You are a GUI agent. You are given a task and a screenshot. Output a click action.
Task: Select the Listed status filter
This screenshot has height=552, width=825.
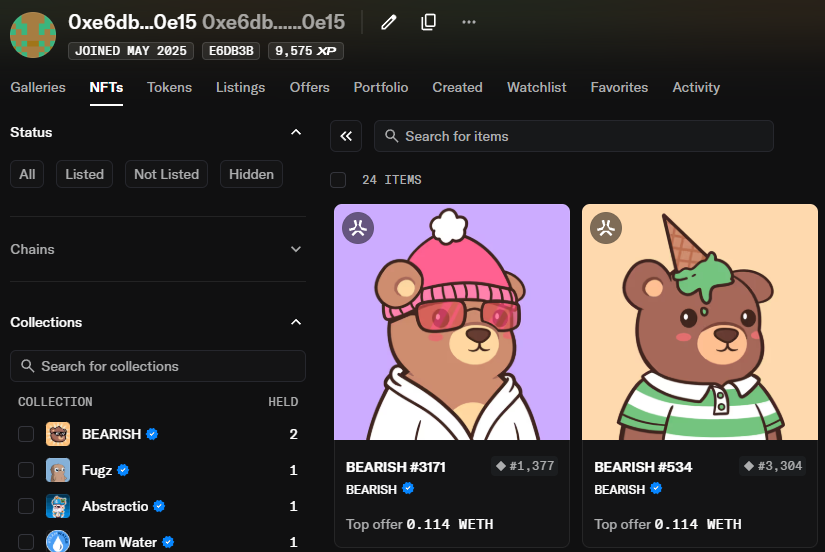[84, 174]
